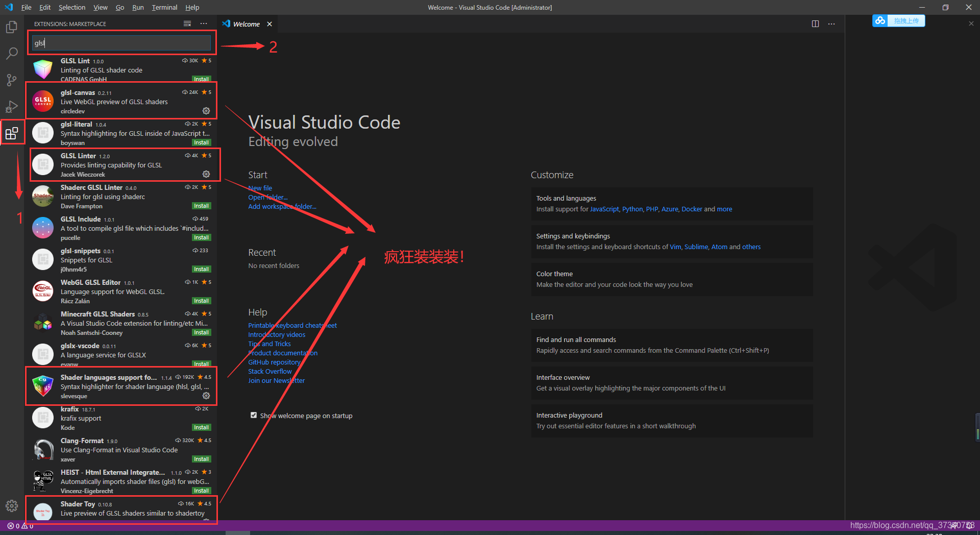Click the Add workspace folder link
Image resolution: width=980 pixels, height=535 pixels.
(282, 206)
